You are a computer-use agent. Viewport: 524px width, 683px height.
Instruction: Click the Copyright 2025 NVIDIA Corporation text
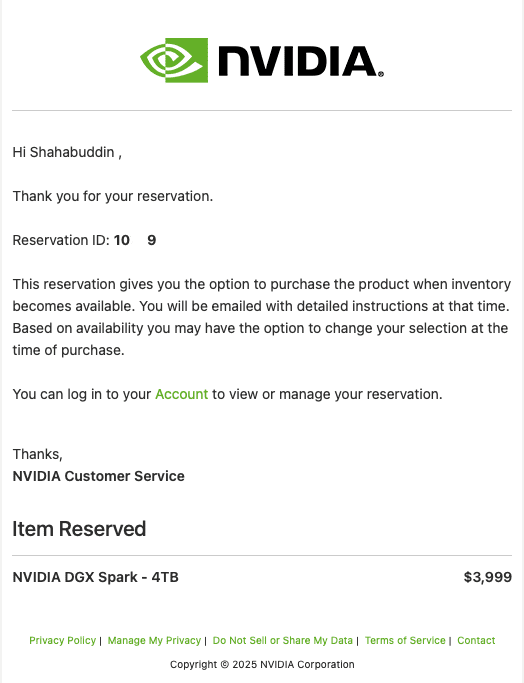coord(262,664)
